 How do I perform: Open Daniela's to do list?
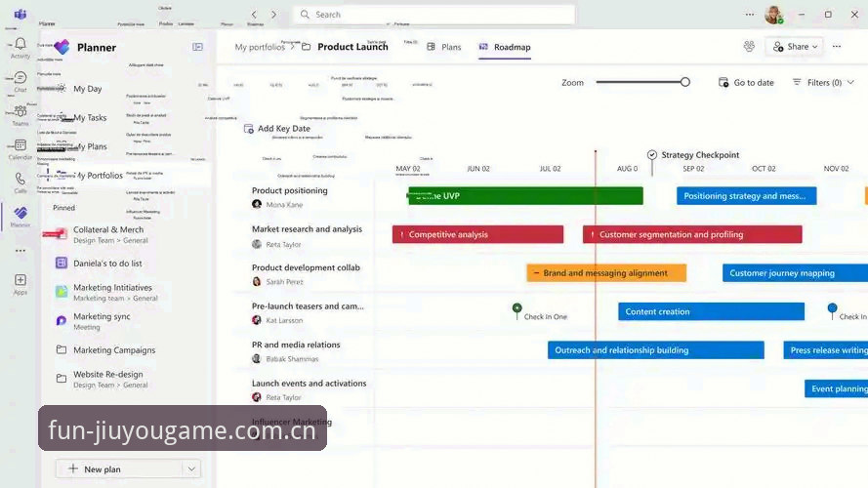click(107, 264)
